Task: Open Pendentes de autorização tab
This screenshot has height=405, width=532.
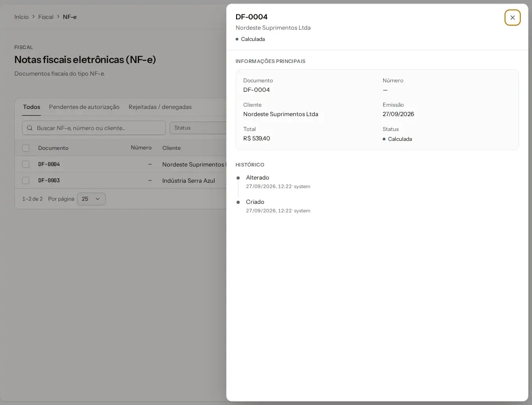Action: [84, 107]
